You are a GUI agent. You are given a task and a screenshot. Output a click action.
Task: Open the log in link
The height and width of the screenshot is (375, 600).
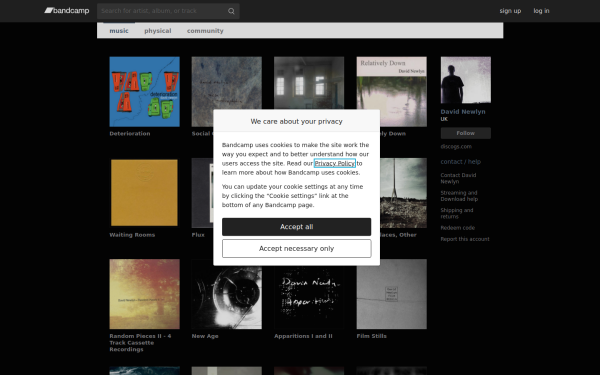pos(541,11)
